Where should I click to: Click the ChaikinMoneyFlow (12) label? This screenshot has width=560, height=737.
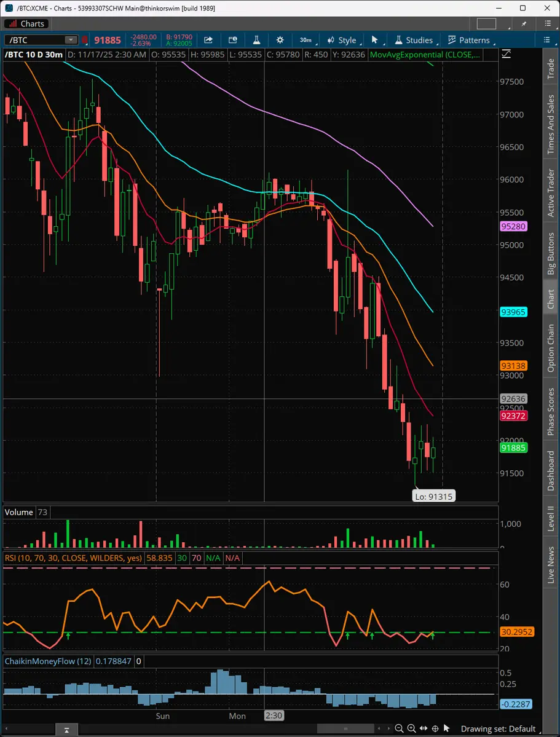[x=48, y=661]
